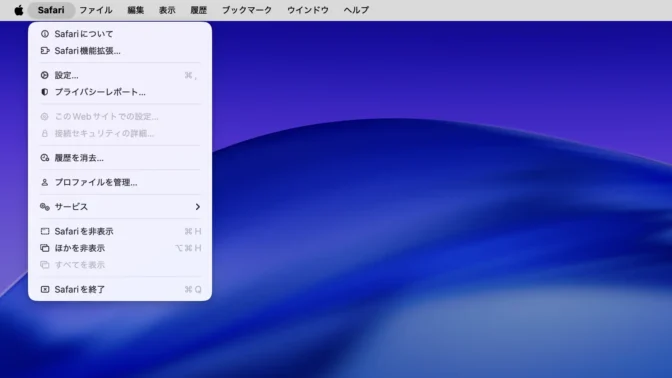This screenshot has height=378, width=672.
Task: Click window icon beside Safariを非表示
Action: point(45,231)
